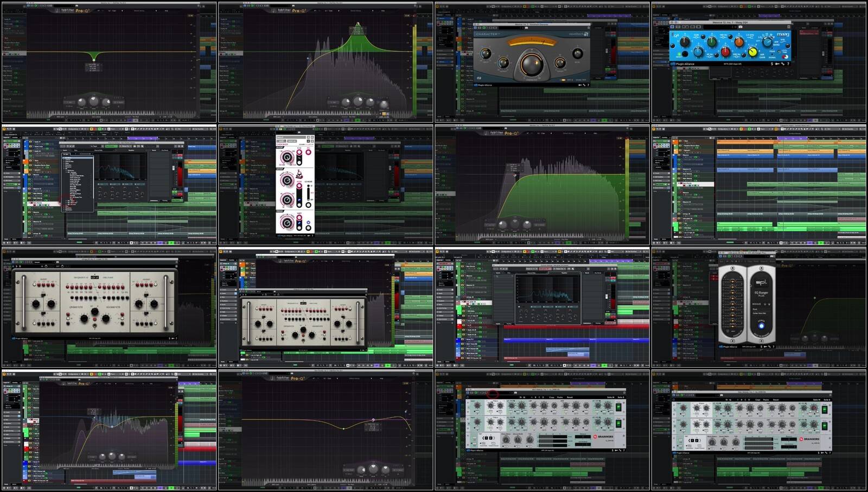Screen dimensions: 868x492
Task: Click the orange knob on Maag EQ4
Action: 739,42
